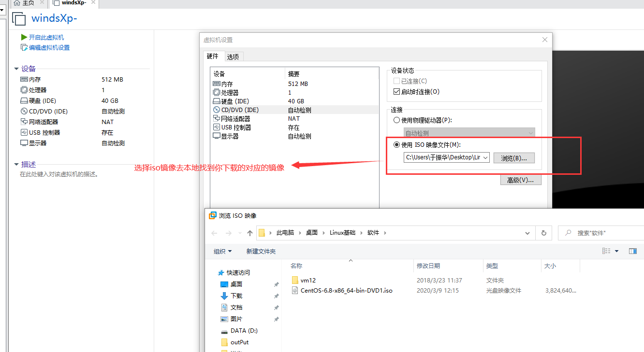The image size is (644, 352).
Task: Click the 内存 icon in the settings dialog hardware list
Action: [x=217, y=84]
